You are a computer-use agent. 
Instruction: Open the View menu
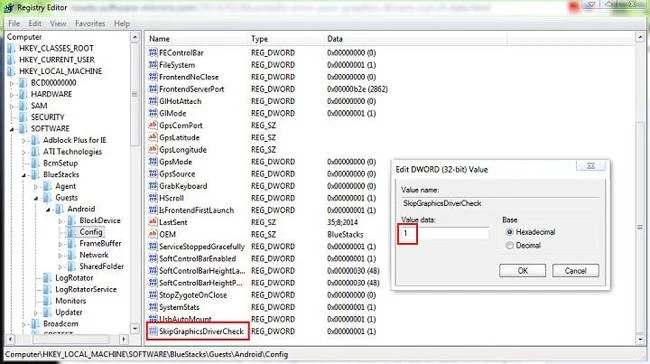pos(58,24)
